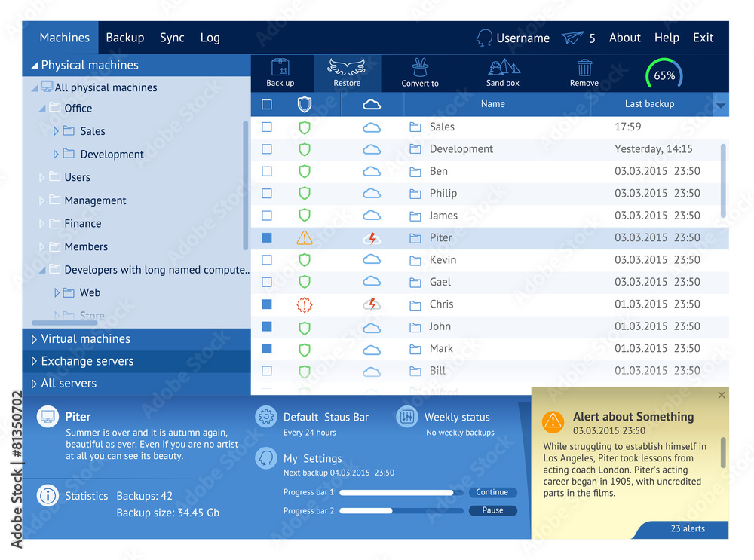Click the Username profile head icon
Viewport: 754px width, 560px height.
pyautogui.click(x=484, y=38)
